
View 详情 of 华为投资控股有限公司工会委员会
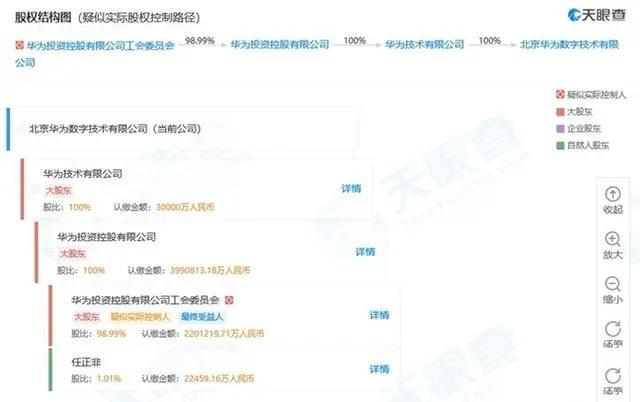pos(379,315)
